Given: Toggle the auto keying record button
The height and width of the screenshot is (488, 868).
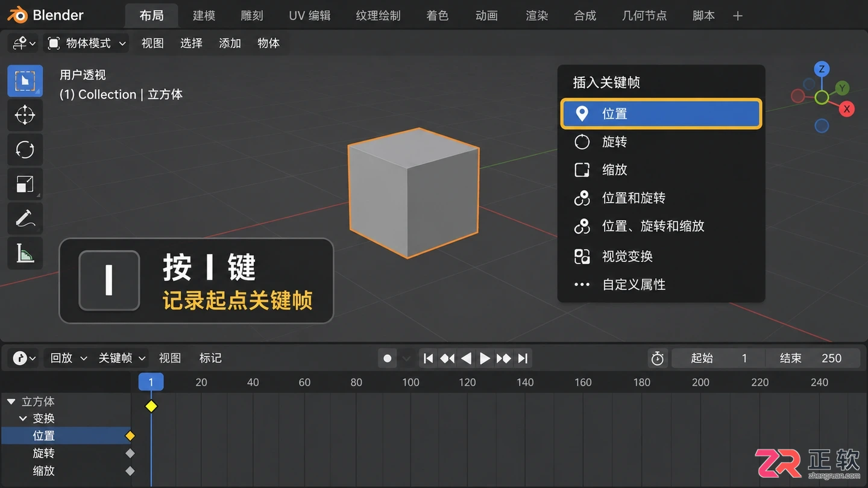Looking at the screenshot, I should (388, 358).
